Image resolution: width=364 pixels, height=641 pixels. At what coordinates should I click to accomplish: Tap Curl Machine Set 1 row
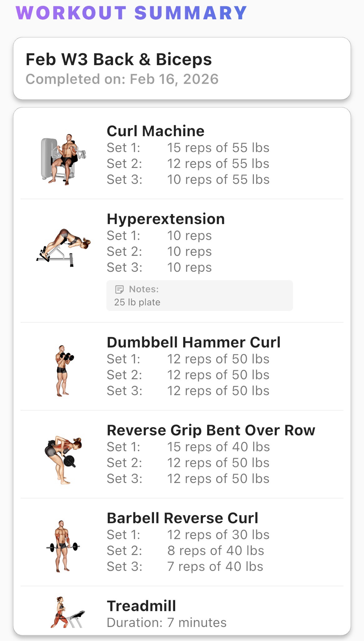188,148
